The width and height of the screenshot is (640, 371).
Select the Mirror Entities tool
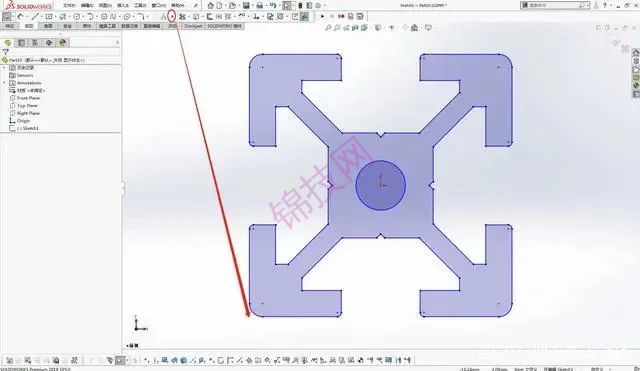219,16
